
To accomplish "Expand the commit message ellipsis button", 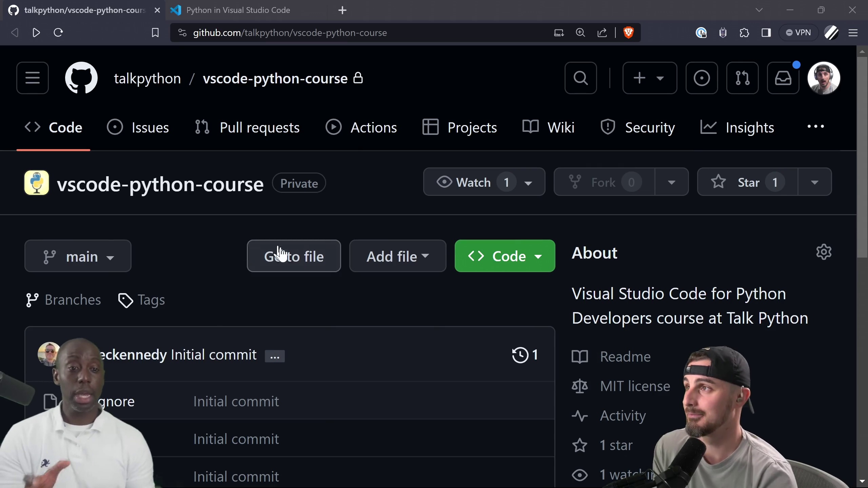I will 275,356.
